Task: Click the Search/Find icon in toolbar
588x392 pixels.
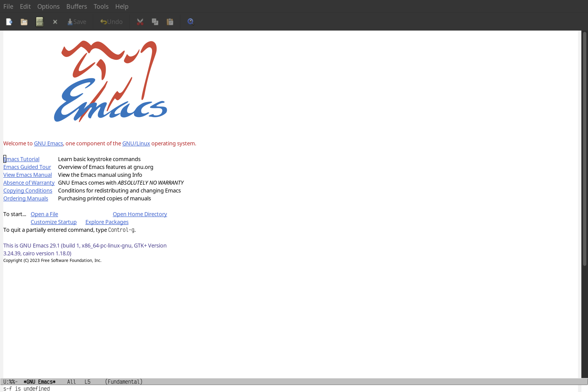Action: [190, 21]
